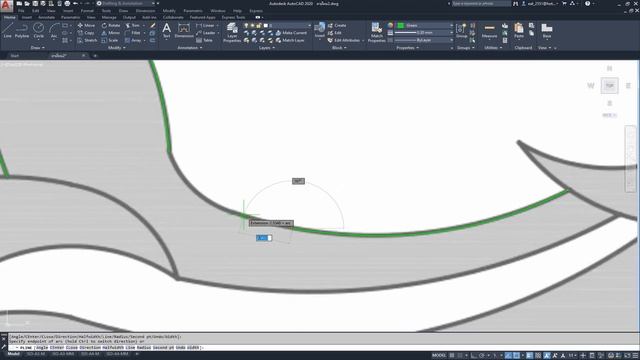Toggle lineweight display in status bar
The width and height of the screenshot is (640, 360).
pyautogui.click(x=529, y=356)
